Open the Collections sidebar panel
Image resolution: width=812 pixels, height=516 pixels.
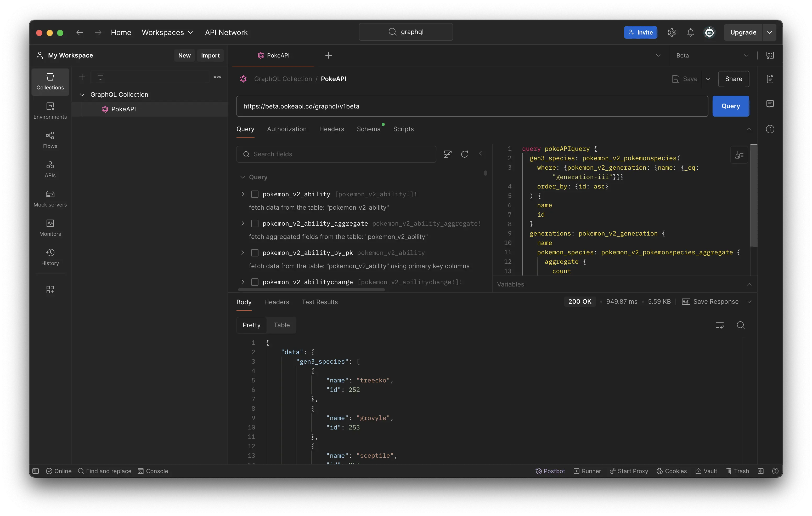[50, 81]
